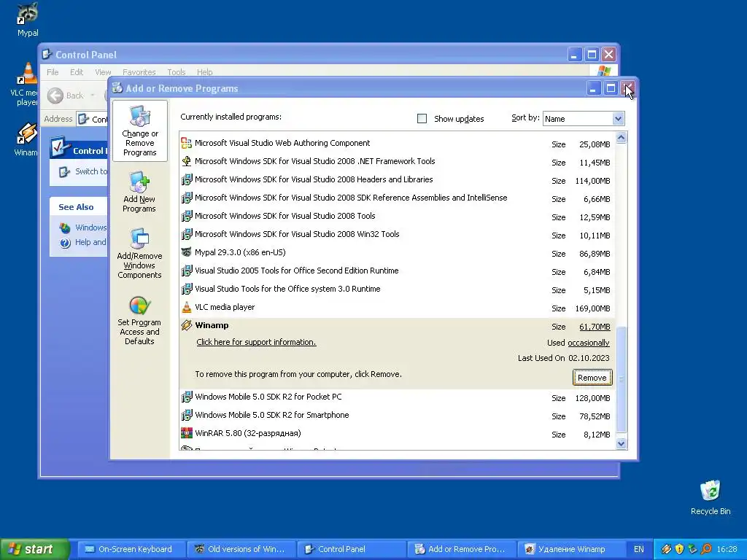
Task: Enable the Show updates checkbox
Action: point(422,119)
